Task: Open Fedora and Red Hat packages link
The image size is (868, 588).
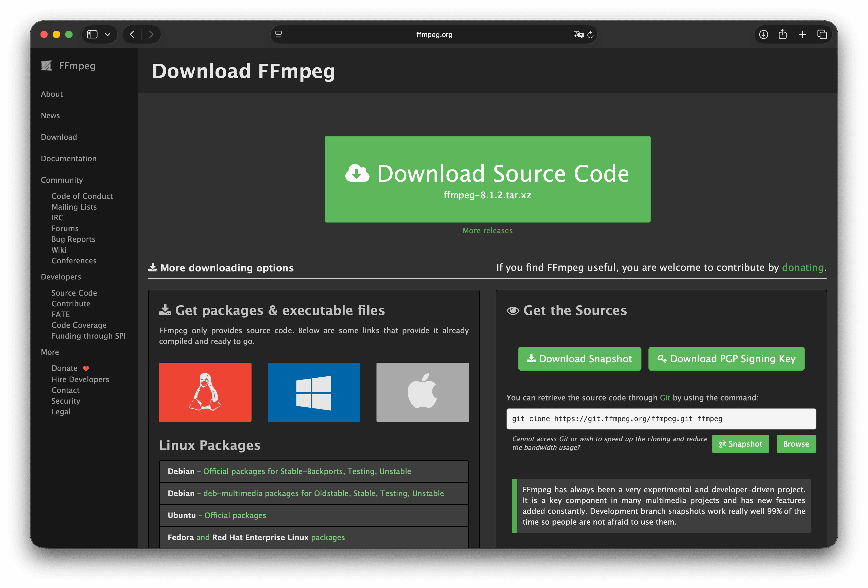Action: pyautogui.click(x=256, y=537)
